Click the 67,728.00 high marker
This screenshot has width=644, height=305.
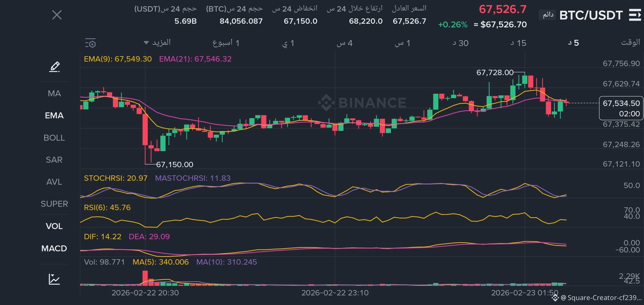click(x=495, y=73)
